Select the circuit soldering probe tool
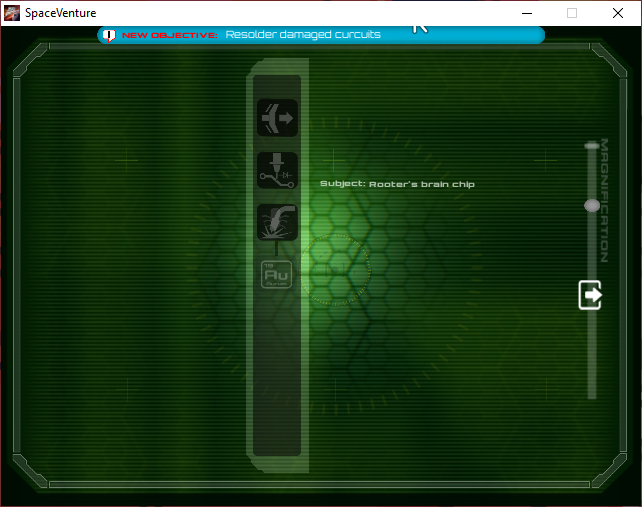This screenshot has height=507, width=642. click(x=277, y=170)
